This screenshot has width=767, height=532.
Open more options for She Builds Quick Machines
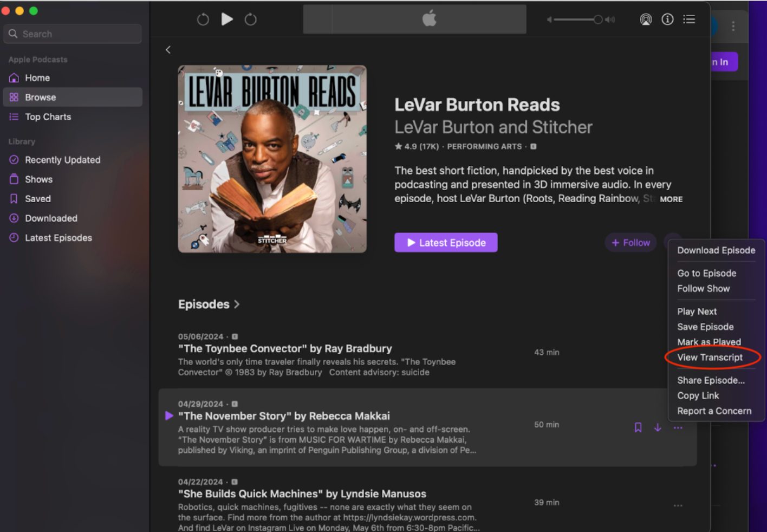pyautogui.click(x=678, y=505)
